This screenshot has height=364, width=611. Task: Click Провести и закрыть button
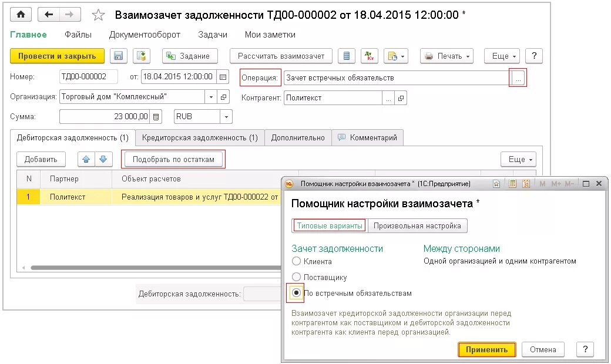(57, 56)
